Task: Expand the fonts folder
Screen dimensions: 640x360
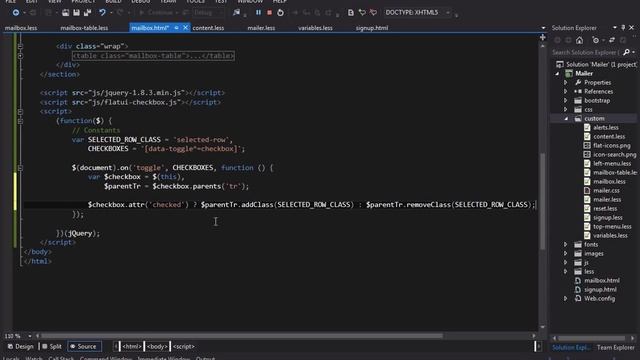Action: [566, 244]
